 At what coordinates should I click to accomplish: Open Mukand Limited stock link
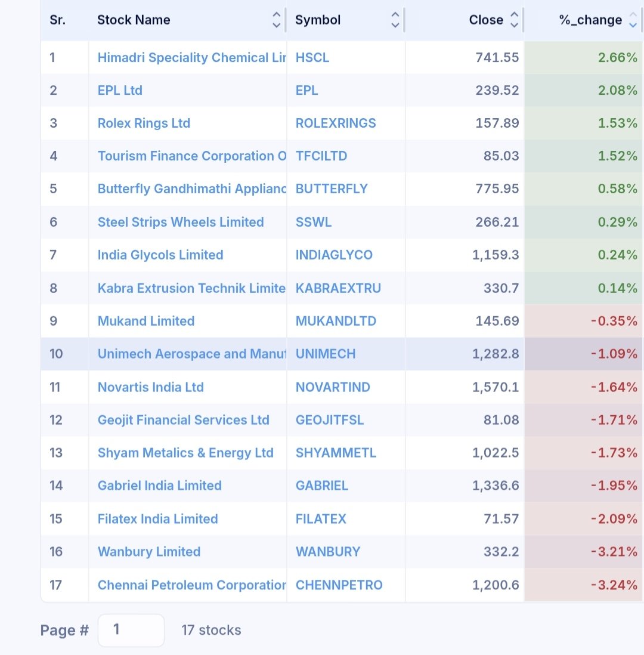coord(146,321)
